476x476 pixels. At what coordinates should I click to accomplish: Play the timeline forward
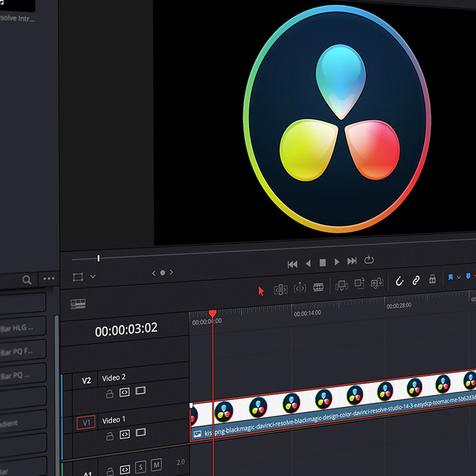coord(337,262)
